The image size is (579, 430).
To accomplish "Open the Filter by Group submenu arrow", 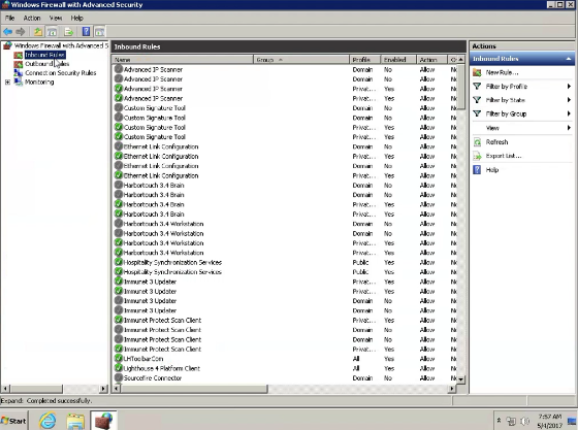I will [569, 114].
